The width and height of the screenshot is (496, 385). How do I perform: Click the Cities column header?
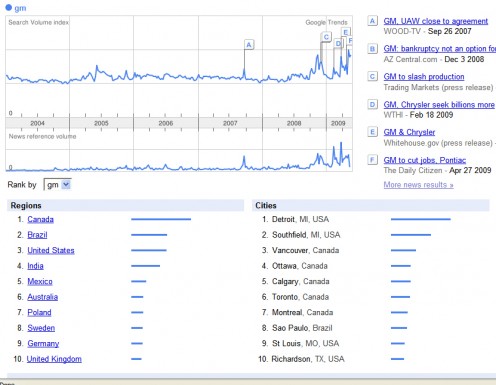click(371, 205)
